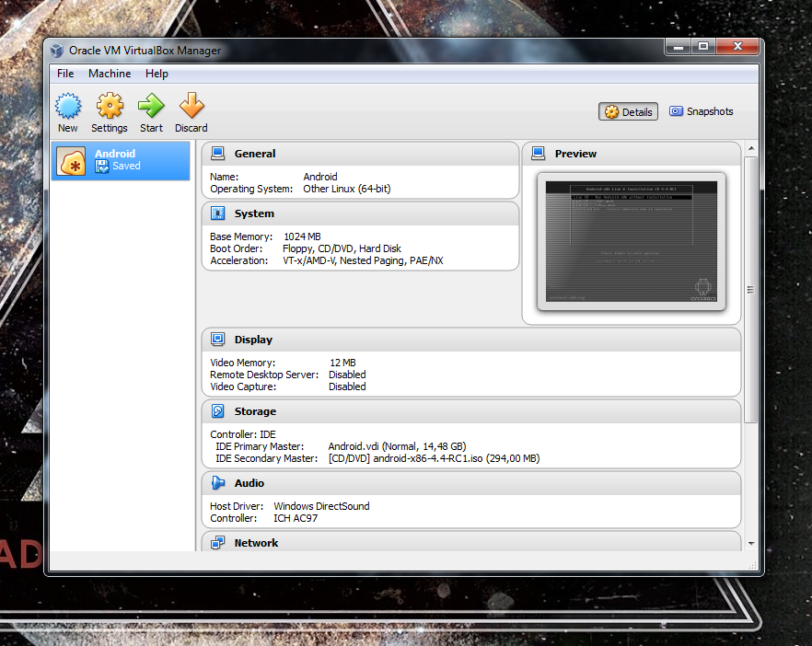The height and width of the screenshot is (646, 812).
Task: Click the Preview section monitor icon
Action: pyautogui.click(x=539, y=153)
